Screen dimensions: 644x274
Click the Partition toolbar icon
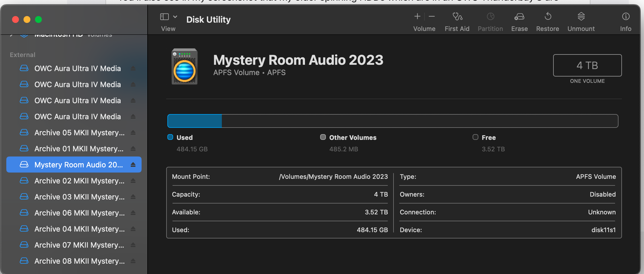click(490, 17)
